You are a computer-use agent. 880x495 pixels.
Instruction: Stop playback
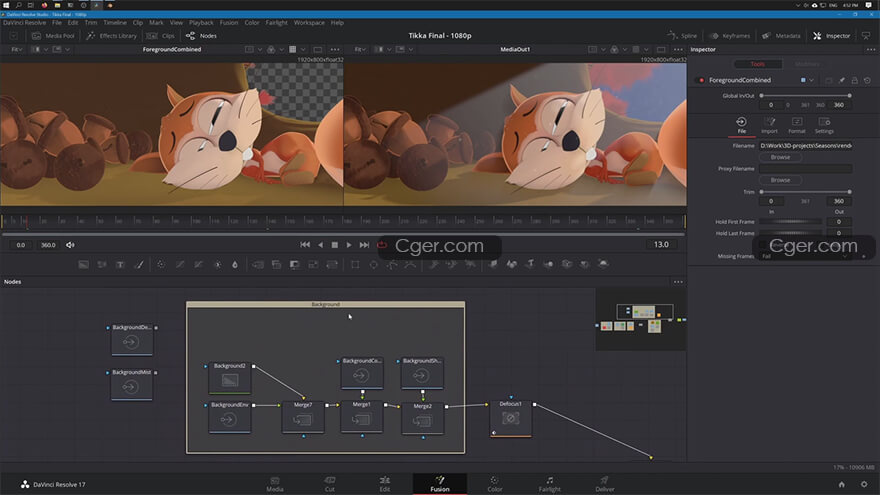(x=334, y=245)
